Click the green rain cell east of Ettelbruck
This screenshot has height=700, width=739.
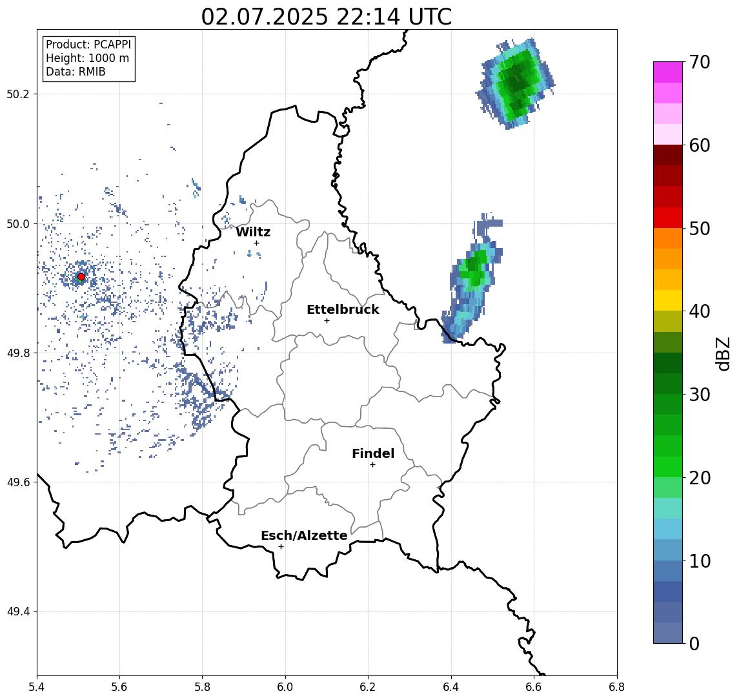[x=473, y=270]
